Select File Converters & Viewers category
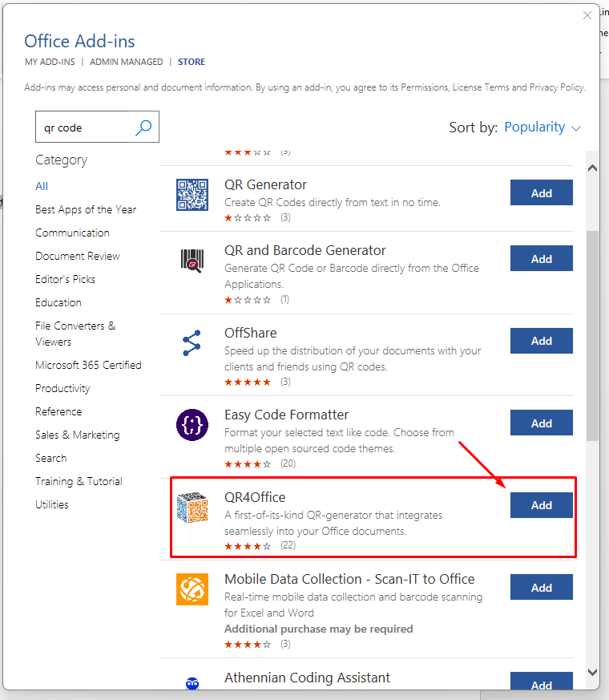 (x=75, y=334)
